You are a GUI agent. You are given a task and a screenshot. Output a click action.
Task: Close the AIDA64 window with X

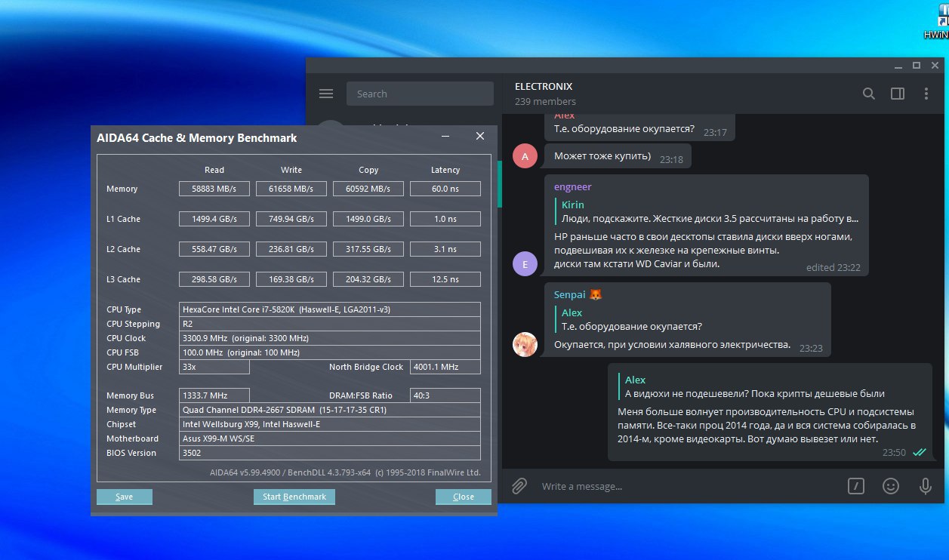479,137
